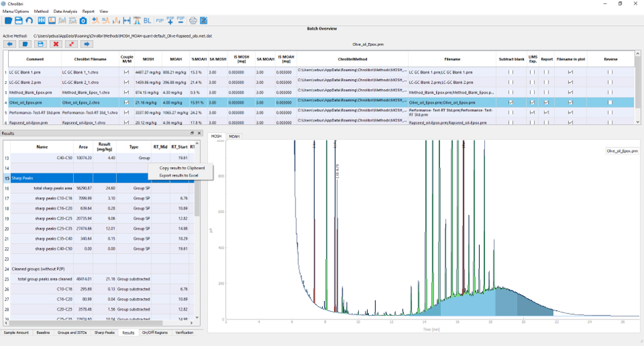This screenshot has width=644, height=346.
Task: Undock the Results panel via float icon
Action: 192,133
